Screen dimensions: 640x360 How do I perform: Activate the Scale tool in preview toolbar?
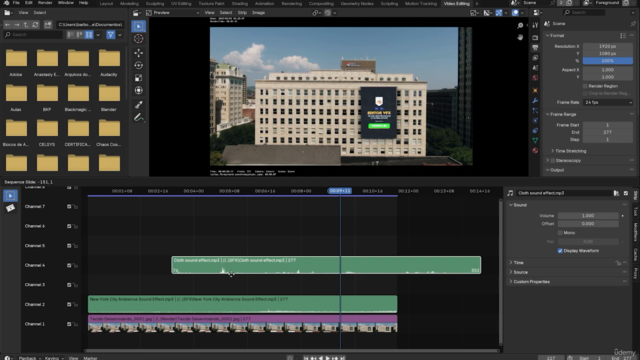click(x=139, y=78)
